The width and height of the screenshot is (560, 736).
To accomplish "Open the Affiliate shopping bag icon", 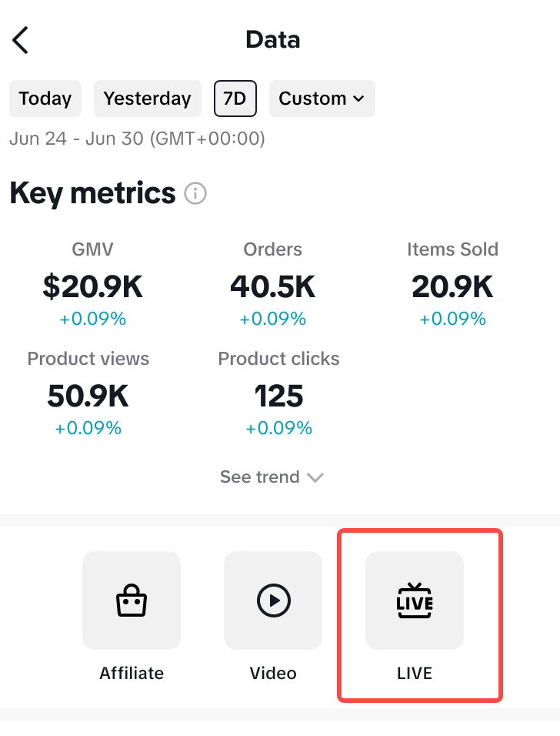I will (131, 601).
